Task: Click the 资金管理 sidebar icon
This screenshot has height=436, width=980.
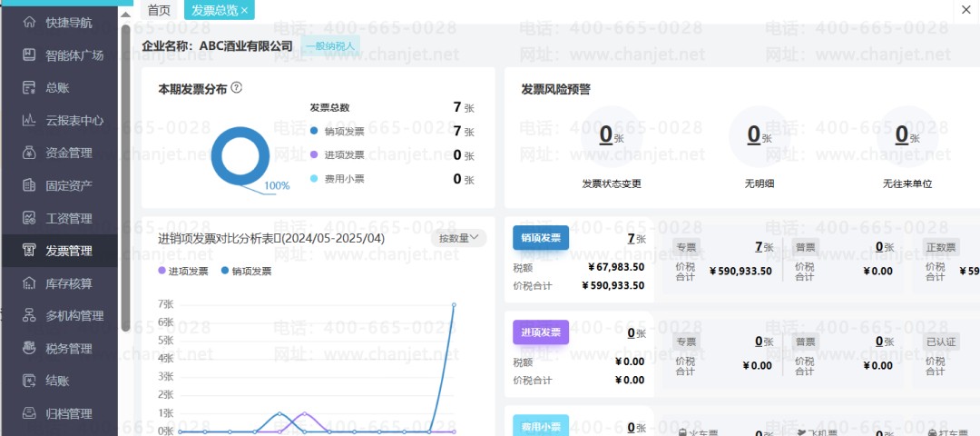Action: (x=29, y=153)
